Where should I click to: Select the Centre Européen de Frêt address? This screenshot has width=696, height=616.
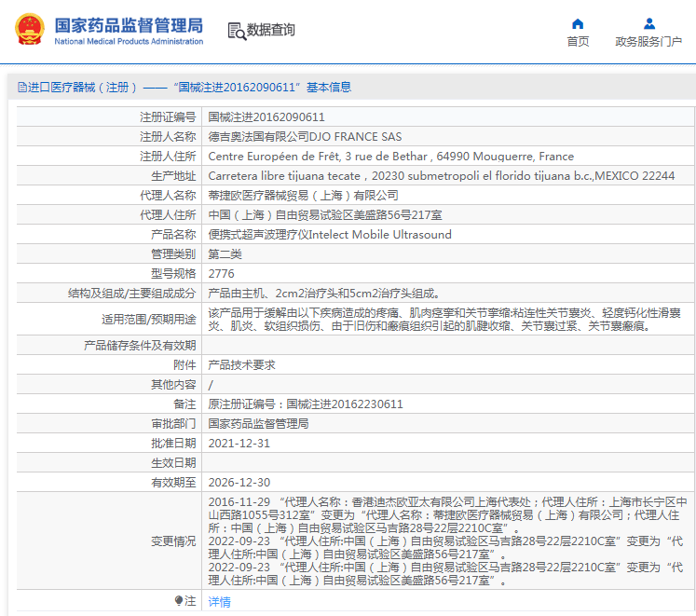(x=391, y=157)
